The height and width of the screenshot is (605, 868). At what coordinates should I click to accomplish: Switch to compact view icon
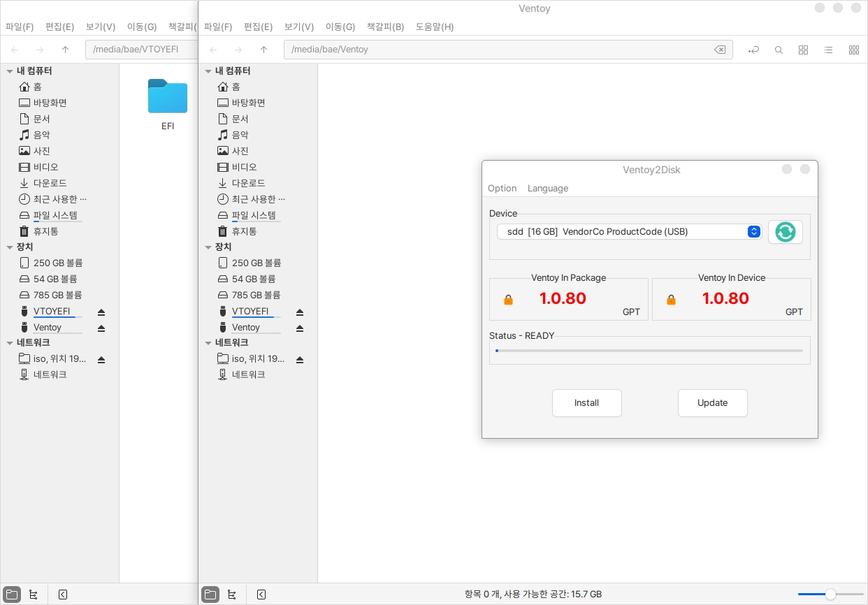853,50
